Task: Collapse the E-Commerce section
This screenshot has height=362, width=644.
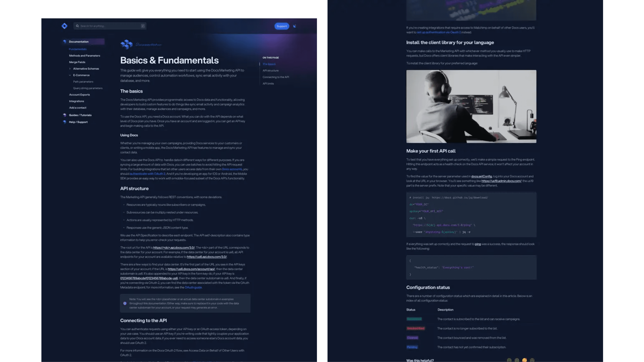Action: point(70,75)
